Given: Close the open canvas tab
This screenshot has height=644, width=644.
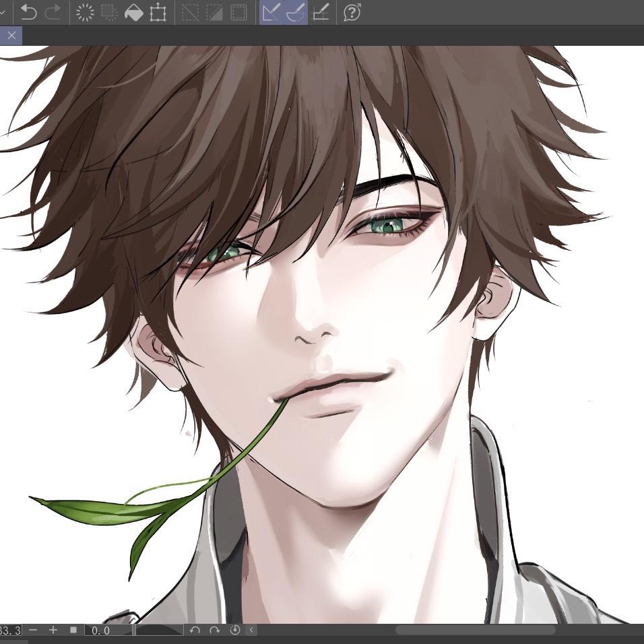Looking at the screenshot, I should 11,35.
